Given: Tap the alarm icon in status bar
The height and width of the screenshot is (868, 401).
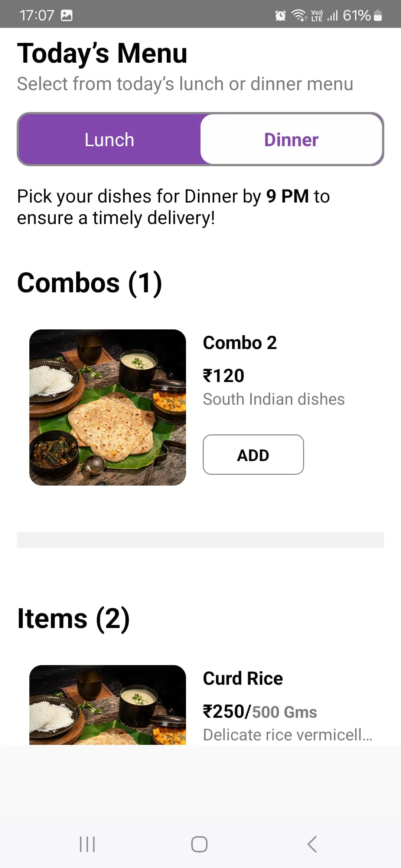Looking at the screenshot, I should coord(280,16).
